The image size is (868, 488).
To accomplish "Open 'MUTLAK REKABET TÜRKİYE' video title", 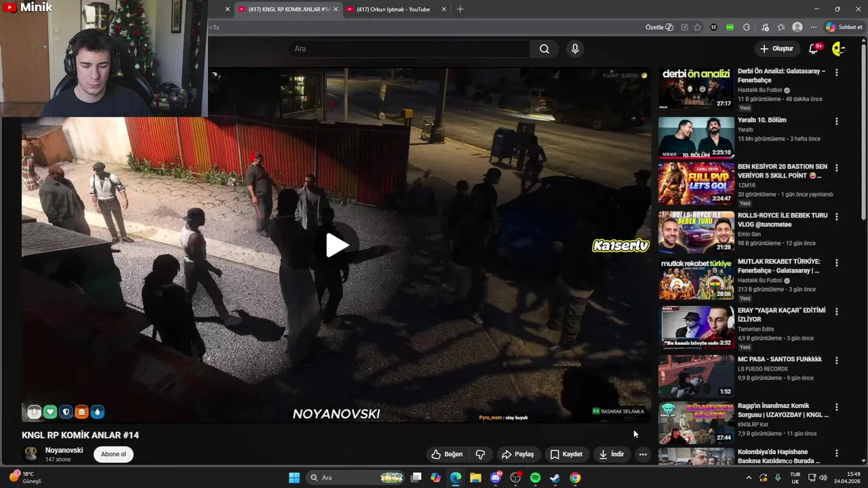I will (779, 266).
